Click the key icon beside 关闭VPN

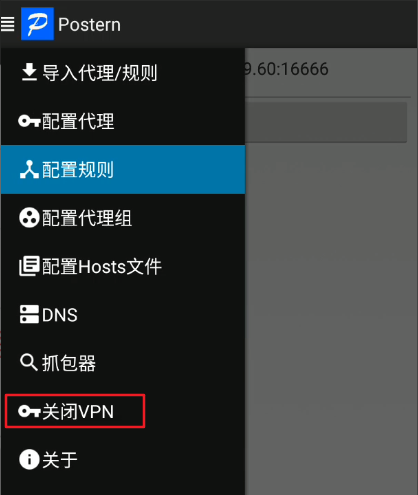coord(29,411)
